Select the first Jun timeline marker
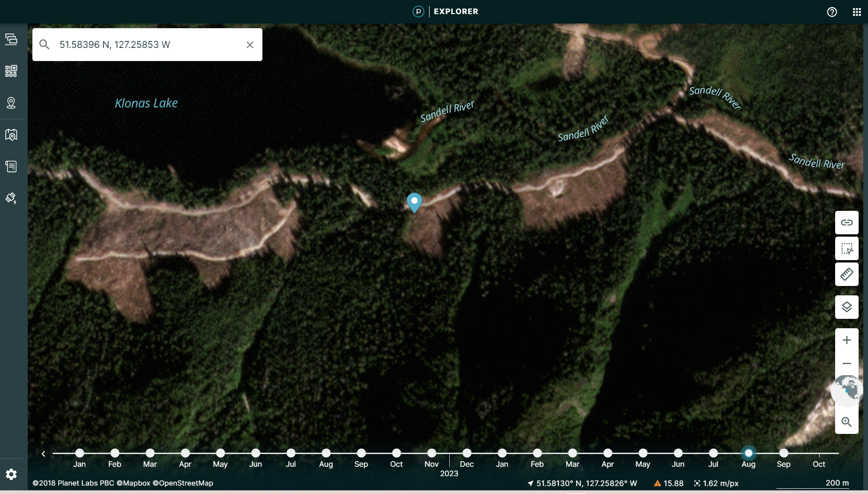This screenshot has height=494, width=868. [x=256, y=453]
